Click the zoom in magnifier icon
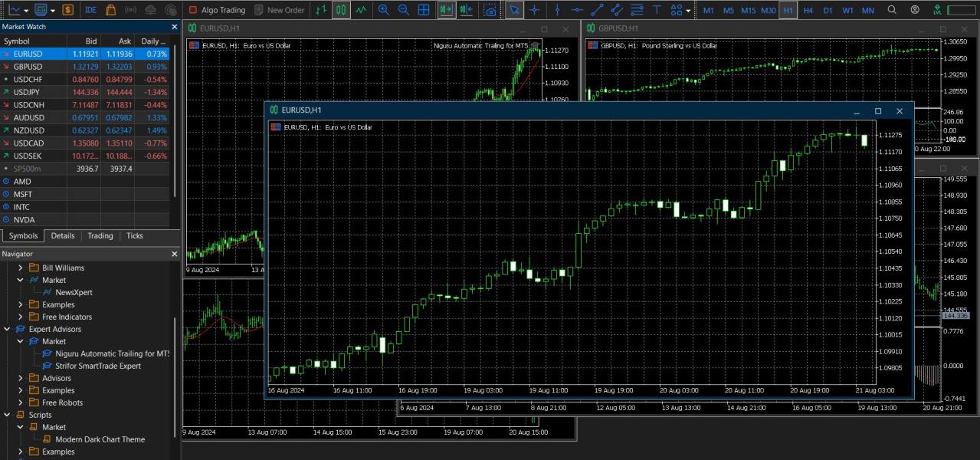Image resolution: width=980 pixels, height=460 pixels. click(383, 10)
